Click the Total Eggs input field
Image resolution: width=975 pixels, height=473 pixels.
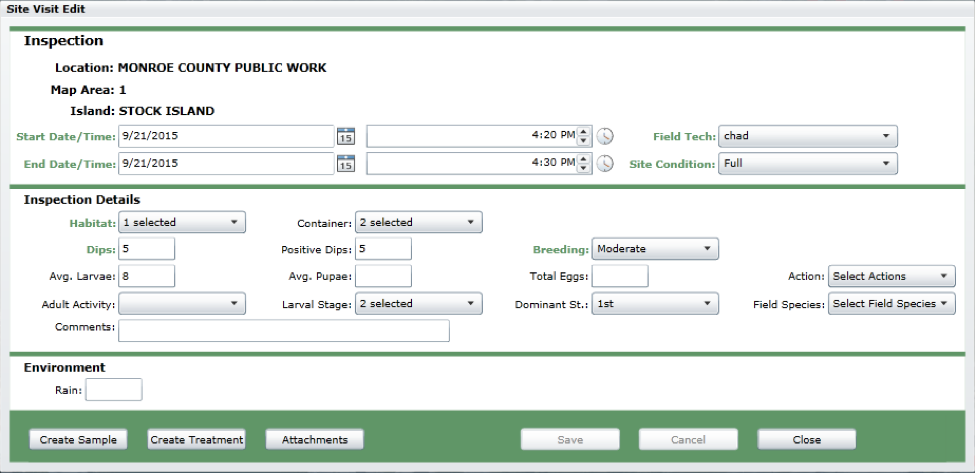(620, 276)
